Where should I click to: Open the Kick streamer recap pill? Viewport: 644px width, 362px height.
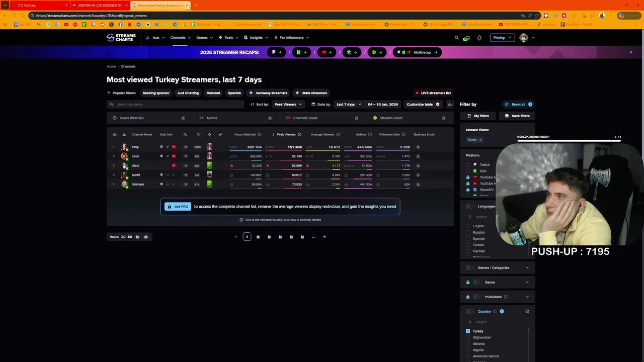pos(301,52)
